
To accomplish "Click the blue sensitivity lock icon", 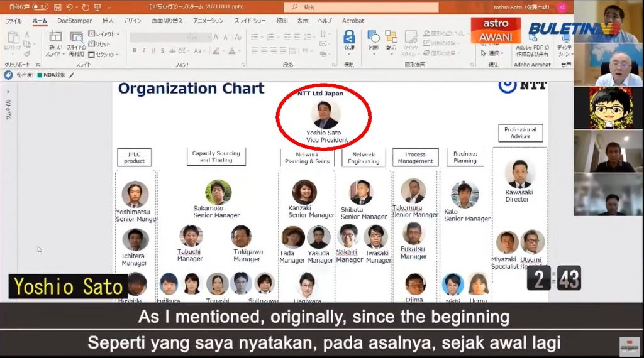I will pyautogui.click(x=8, y=75).
